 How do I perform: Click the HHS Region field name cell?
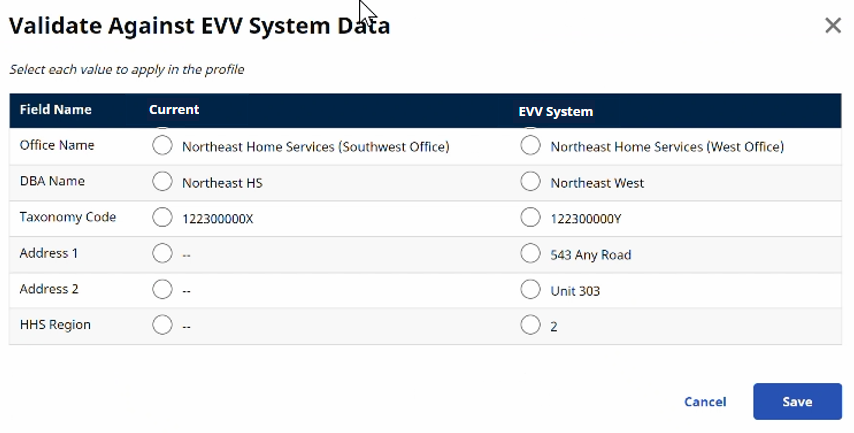click(55, 325)
